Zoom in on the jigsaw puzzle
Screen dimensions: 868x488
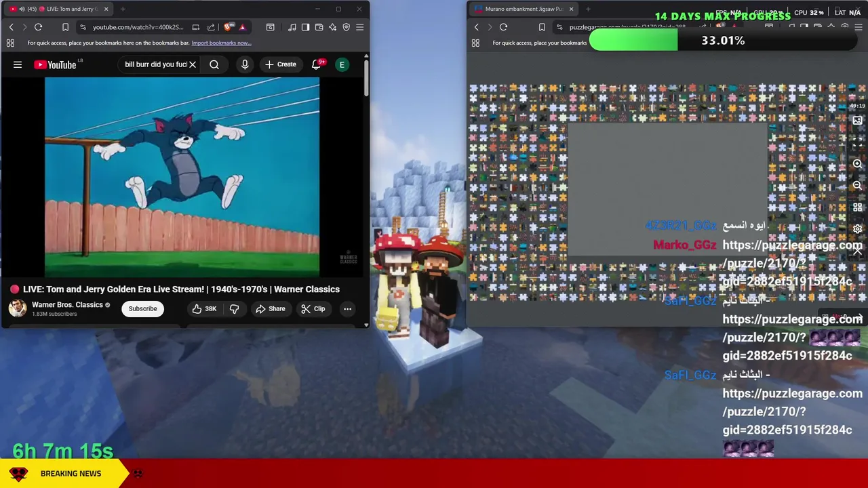click(858, 164)
